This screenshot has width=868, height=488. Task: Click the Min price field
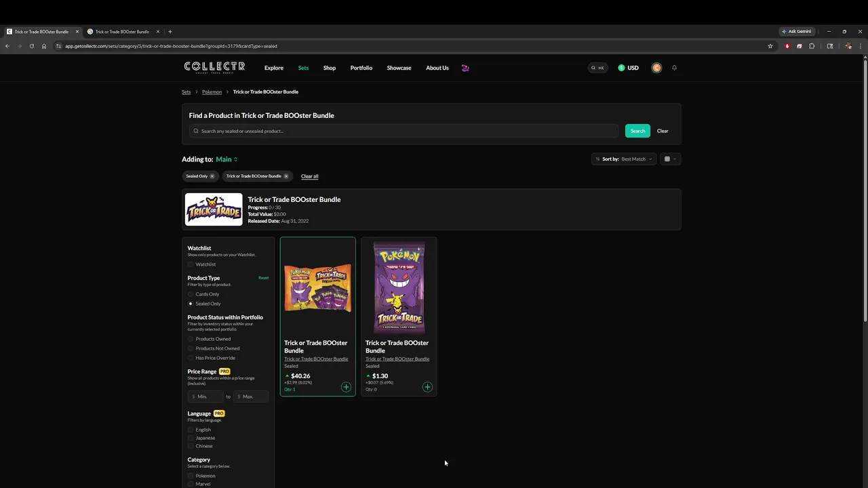pos(205,396)
